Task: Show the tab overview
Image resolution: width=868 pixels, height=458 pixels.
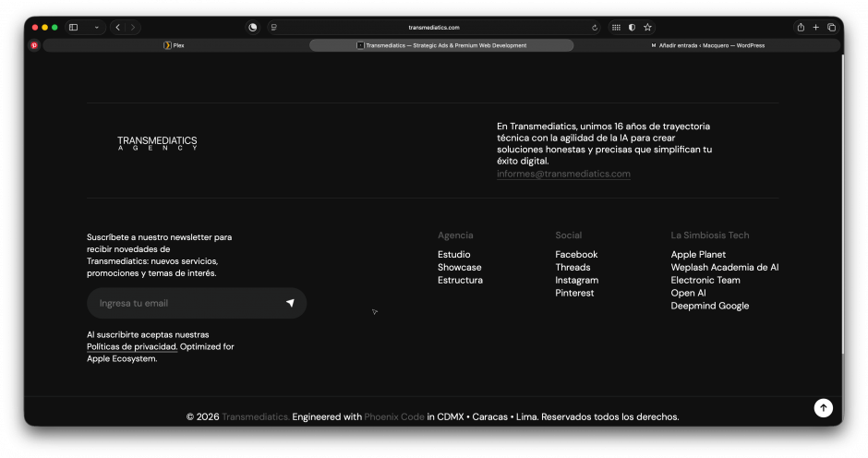Action: [x=832, y=28]
